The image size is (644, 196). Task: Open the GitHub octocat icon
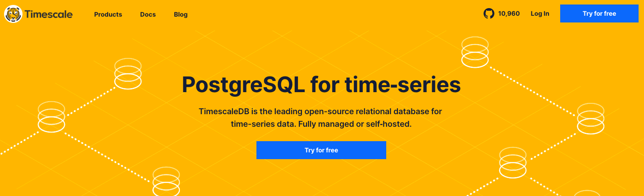point(489,14)
